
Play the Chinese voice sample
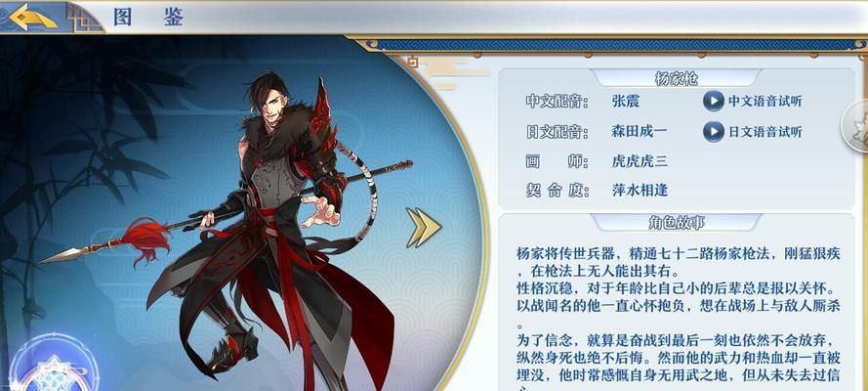pyautogui.click(x=753, y=102)
